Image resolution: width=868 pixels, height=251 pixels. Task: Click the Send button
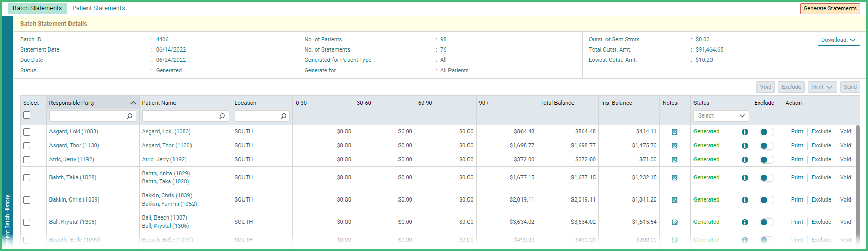point(850,87)
